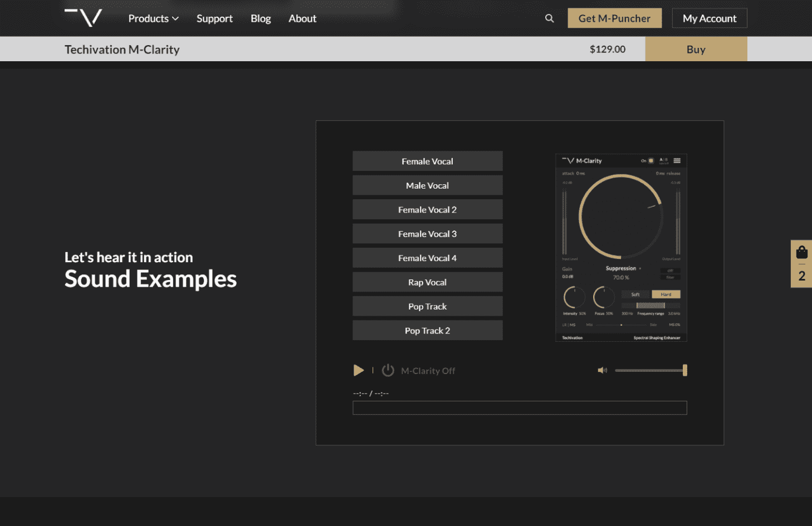The image size is (812, 526).
Task: Open the Support menu item
Action: point(214,18)
